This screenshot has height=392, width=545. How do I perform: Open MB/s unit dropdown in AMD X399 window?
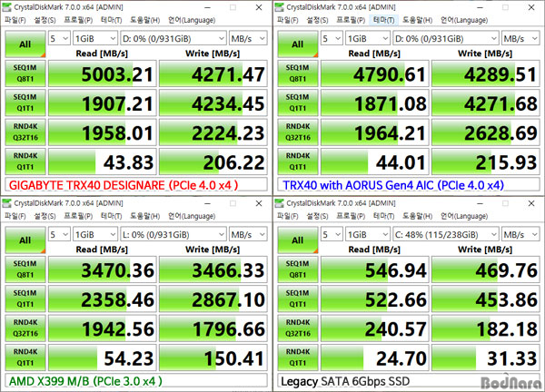(248, 234)
